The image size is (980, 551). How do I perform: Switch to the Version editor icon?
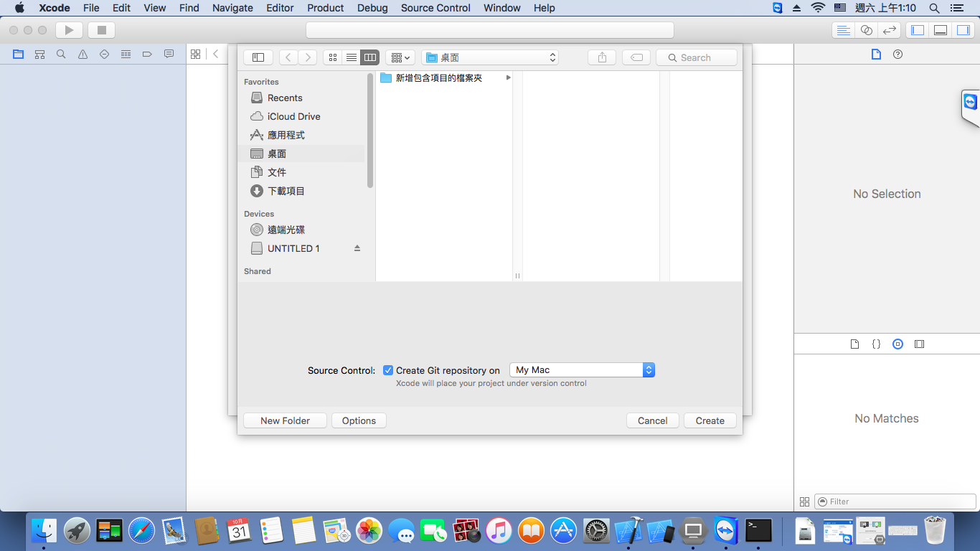coord(890,30)
